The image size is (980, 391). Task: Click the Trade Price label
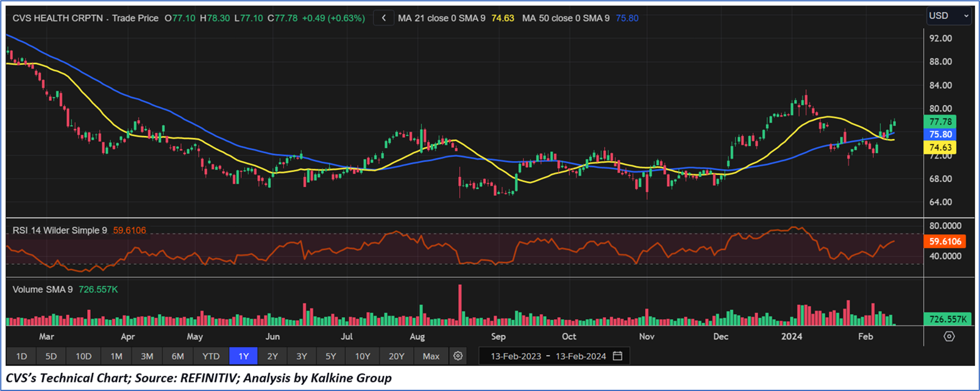[135, 18]
